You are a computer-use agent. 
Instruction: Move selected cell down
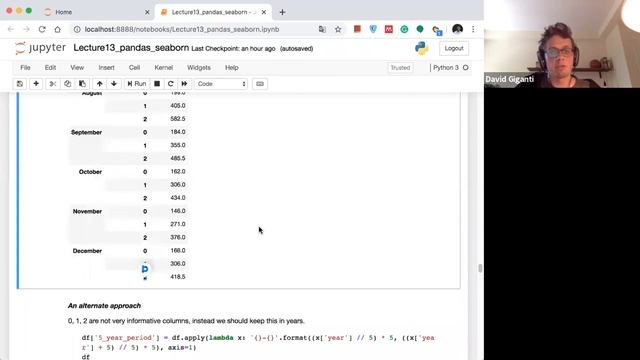(x=114, y=84)
